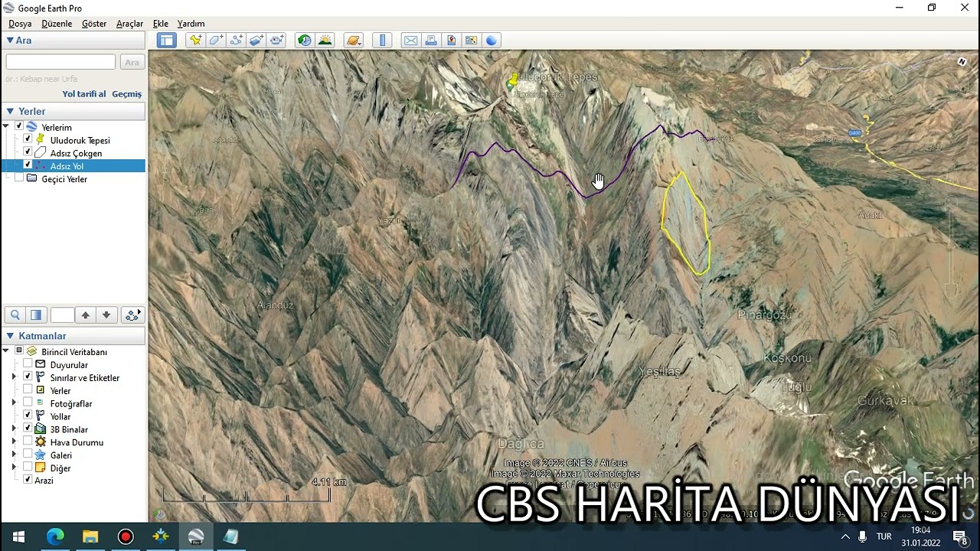Select the Add Polygon tool
The width and height of the screenshot is (980, 551).
point(216,41)
